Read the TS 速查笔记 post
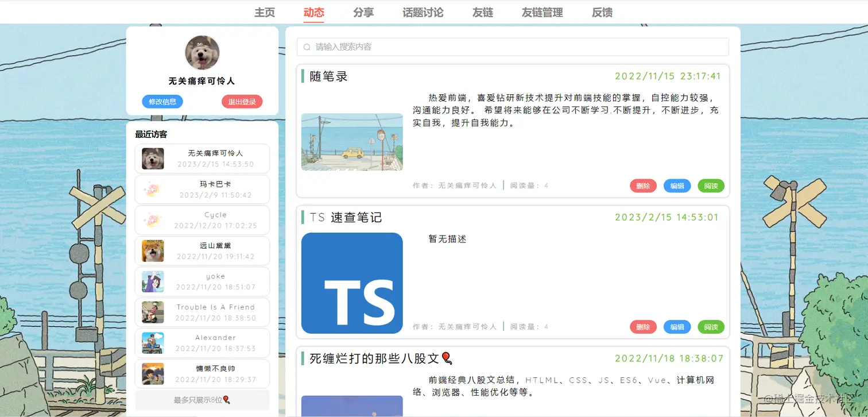 coord(711,327)
